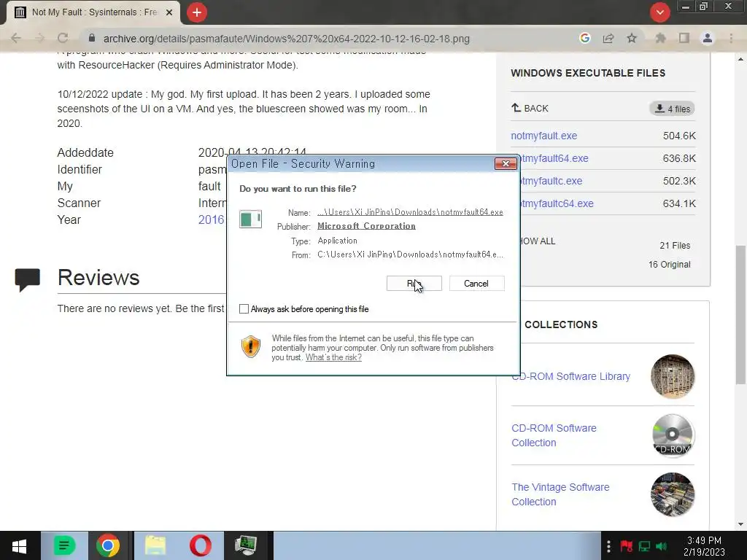
Task: Open the system monitor taskbar icon
Action: [x=246, y=545]
